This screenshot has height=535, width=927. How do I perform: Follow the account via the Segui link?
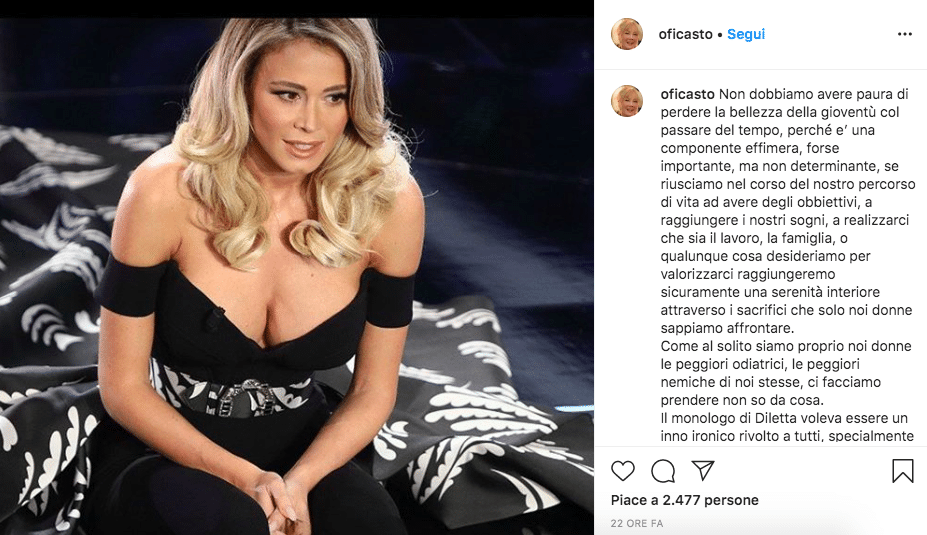point(746,34)
